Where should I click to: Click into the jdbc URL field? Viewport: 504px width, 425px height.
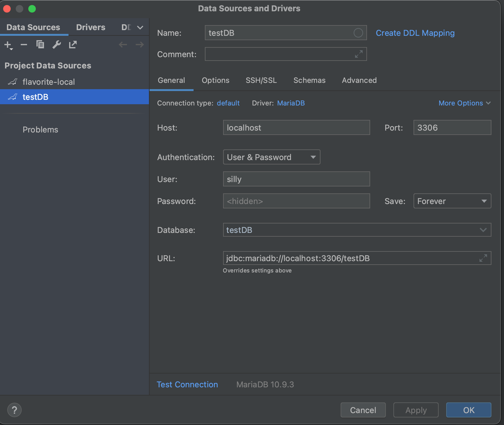tap(357, 258)
